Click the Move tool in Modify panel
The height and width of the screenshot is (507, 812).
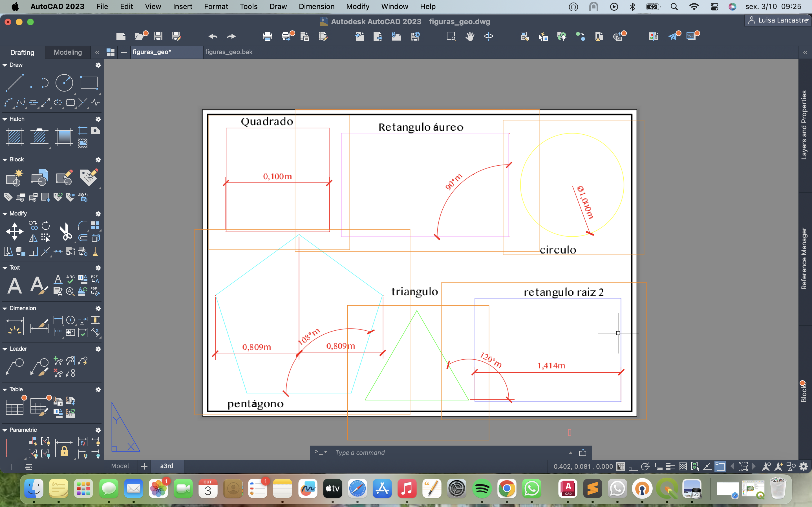[14, 231]
